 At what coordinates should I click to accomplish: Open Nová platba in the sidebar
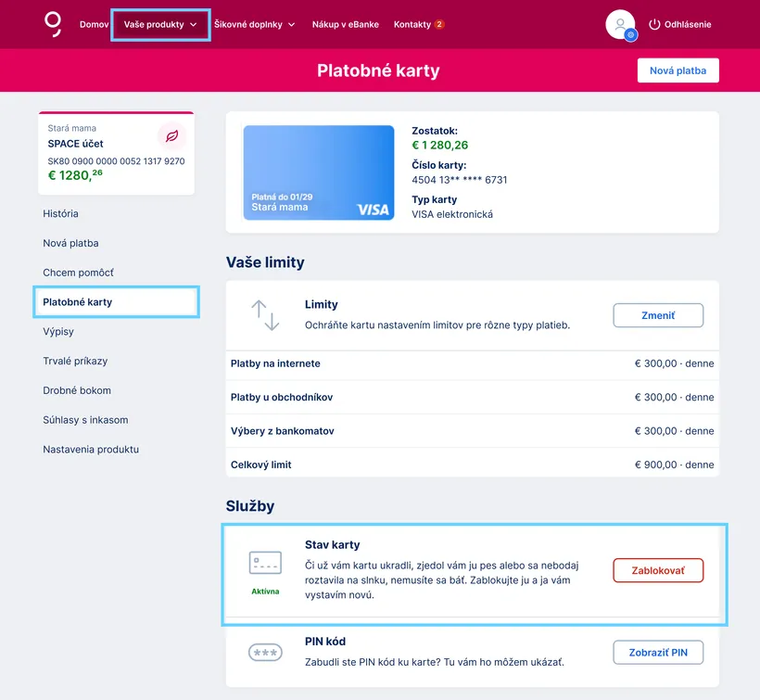pos(70,243)
